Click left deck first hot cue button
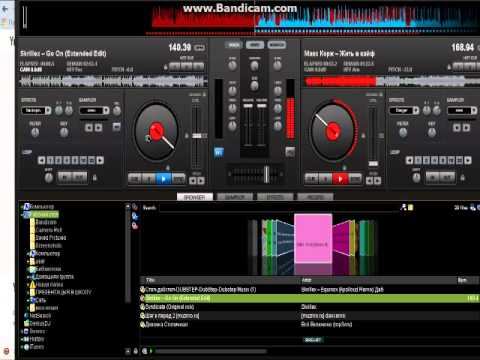The image size is (480, 360). pyautogui.click(x=175, y=67)
